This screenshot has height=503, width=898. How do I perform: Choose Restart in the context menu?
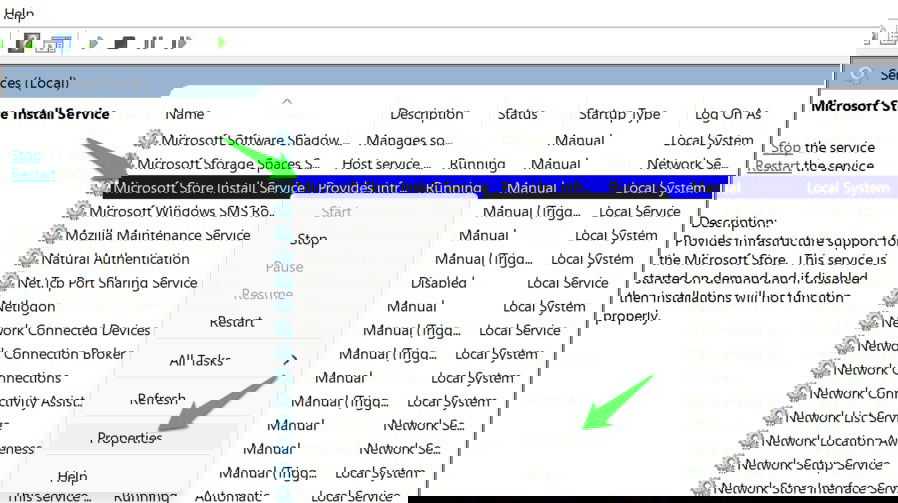(x=235, y=322)
